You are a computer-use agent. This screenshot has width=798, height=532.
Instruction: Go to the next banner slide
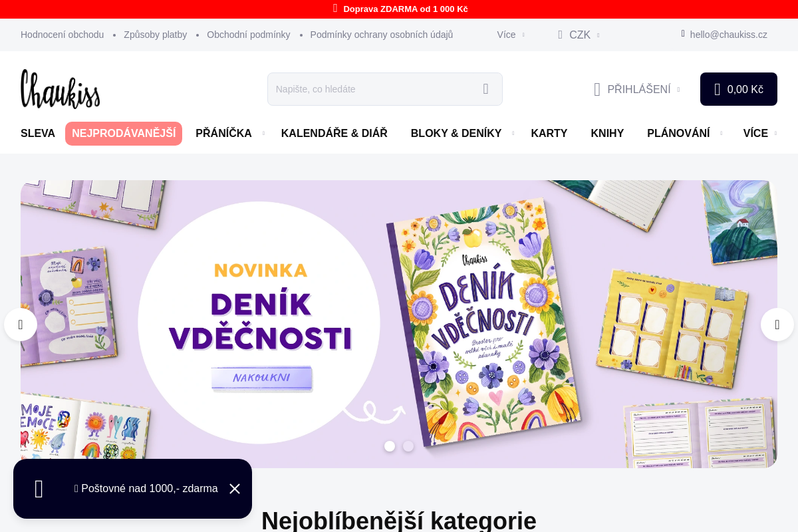click(x=777, y=325)
